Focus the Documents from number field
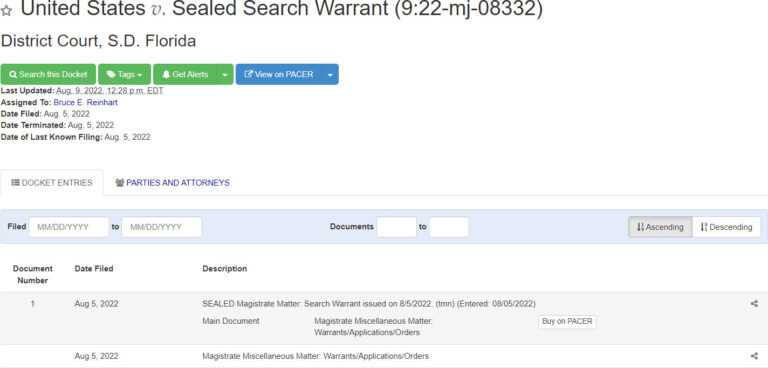This screenshot has height=368, width=768. point(396,227)
